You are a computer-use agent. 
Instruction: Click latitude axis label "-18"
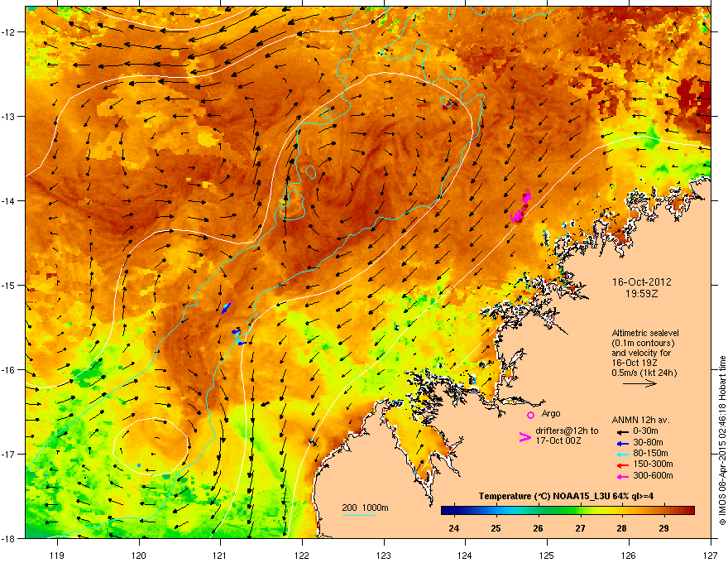[8, 538]
